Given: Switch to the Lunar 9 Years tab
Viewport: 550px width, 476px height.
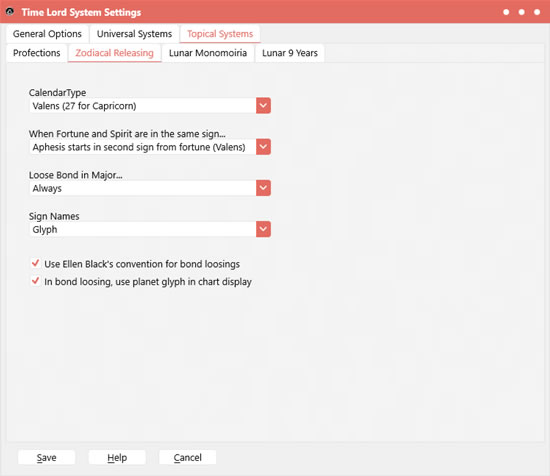Looking at the screenshot, I should click(x=290, y=53).
